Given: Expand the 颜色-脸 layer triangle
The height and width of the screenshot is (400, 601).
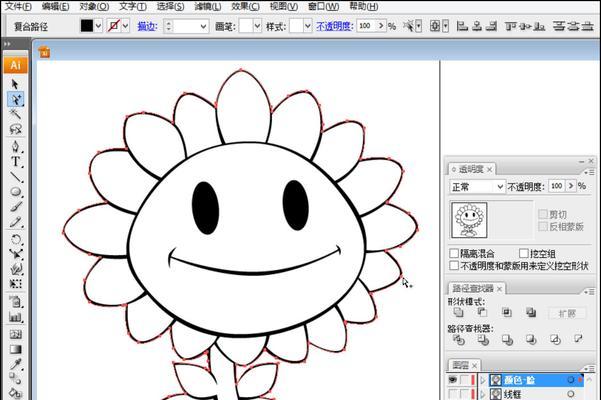Looking at the screenshot, I should 483,380.
